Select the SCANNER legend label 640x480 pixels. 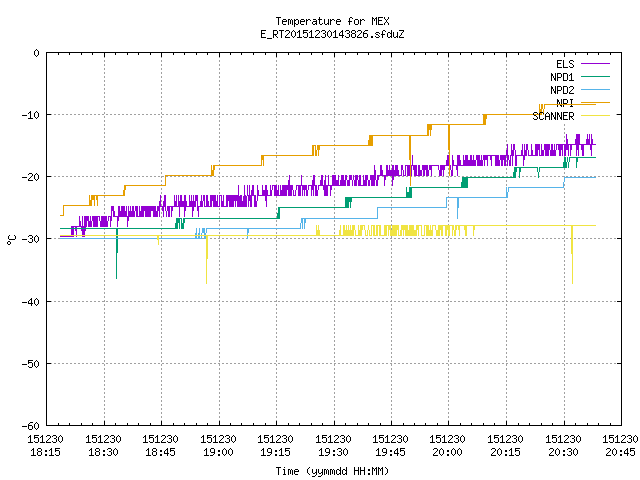553,116
